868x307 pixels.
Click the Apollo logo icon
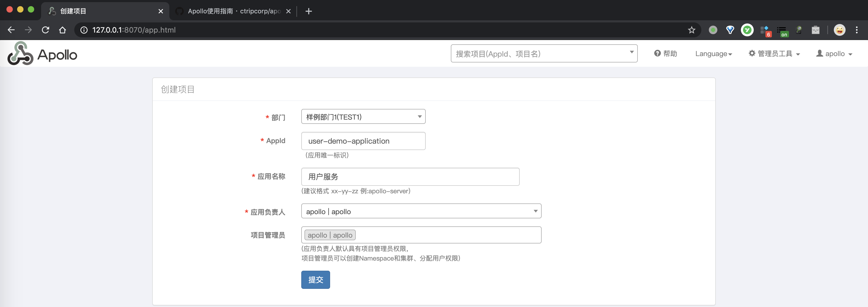tap(20, 54)
